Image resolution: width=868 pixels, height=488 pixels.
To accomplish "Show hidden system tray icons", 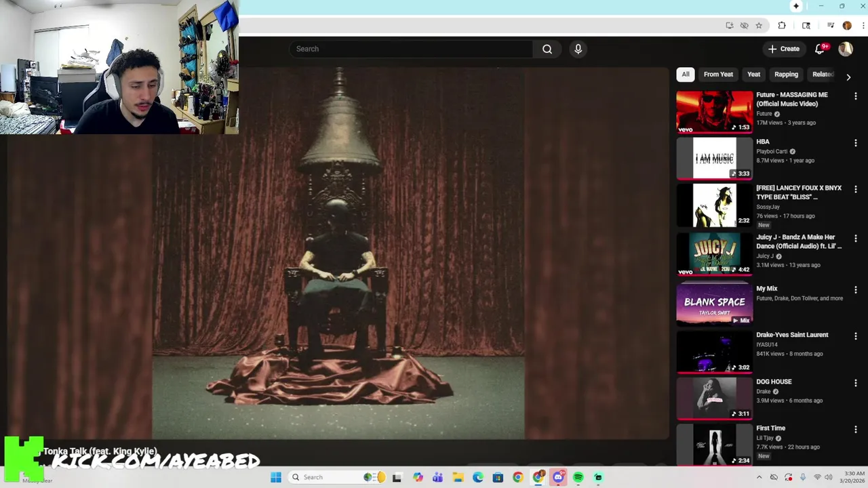I will (759, 477).
